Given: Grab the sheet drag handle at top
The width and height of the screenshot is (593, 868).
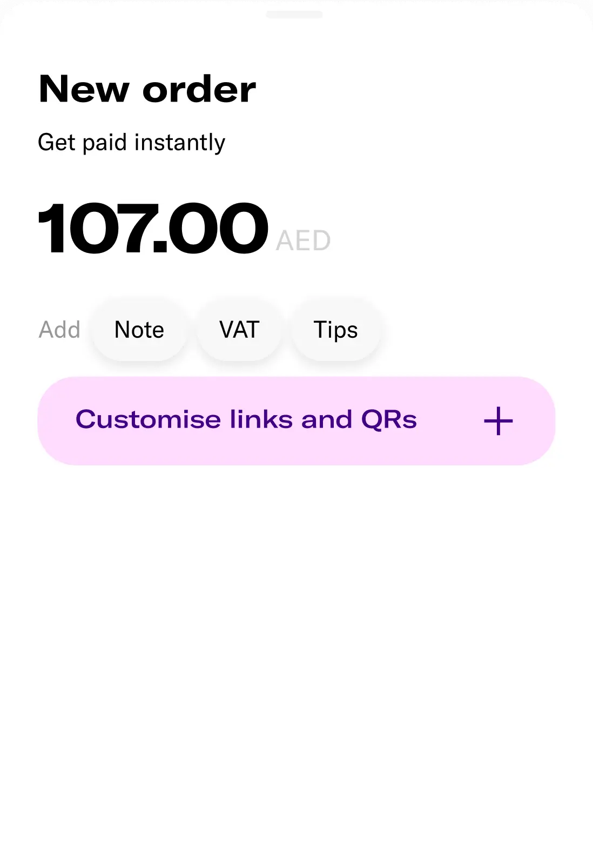Looking at the screenshot, I should coord(294,15).
